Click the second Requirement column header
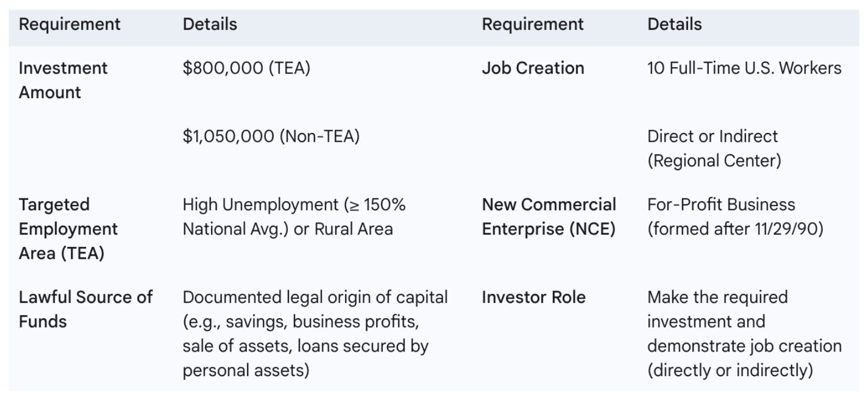 pos(533,24)
